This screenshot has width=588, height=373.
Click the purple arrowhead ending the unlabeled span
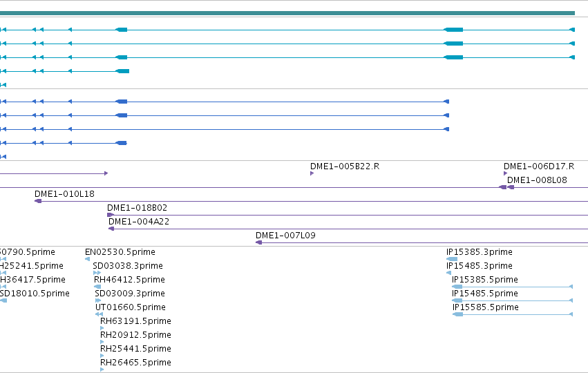pyautogui.click(x=106, y=173)
